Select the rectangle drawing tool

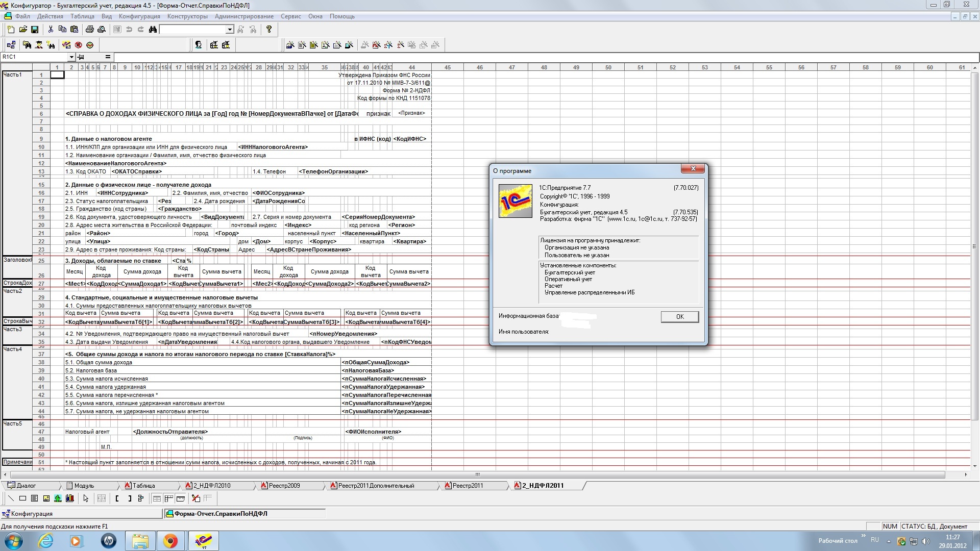click(22, 498)
